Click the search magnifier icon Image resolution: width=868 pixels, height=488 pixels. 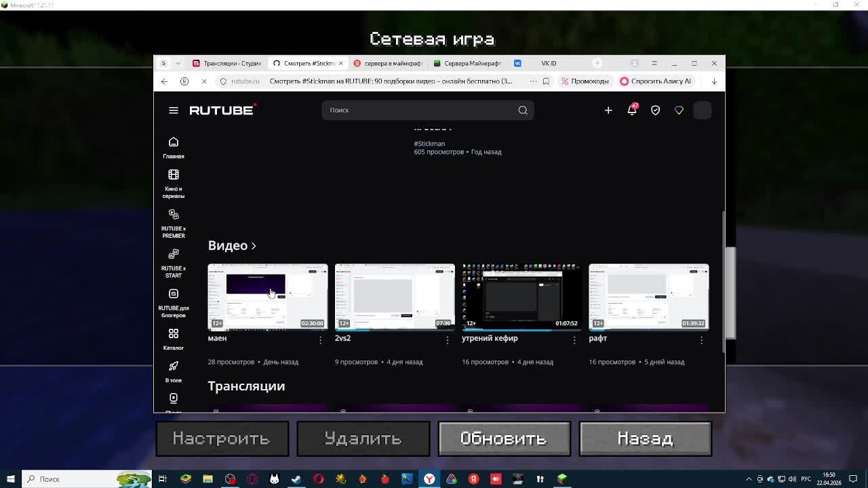coord(523,110)
